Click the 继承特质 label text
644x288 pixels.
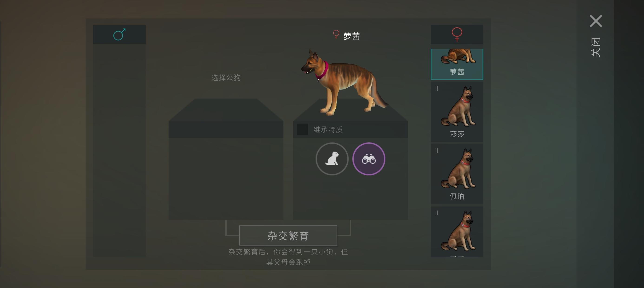pyautogui.click(x=328, y=130)
